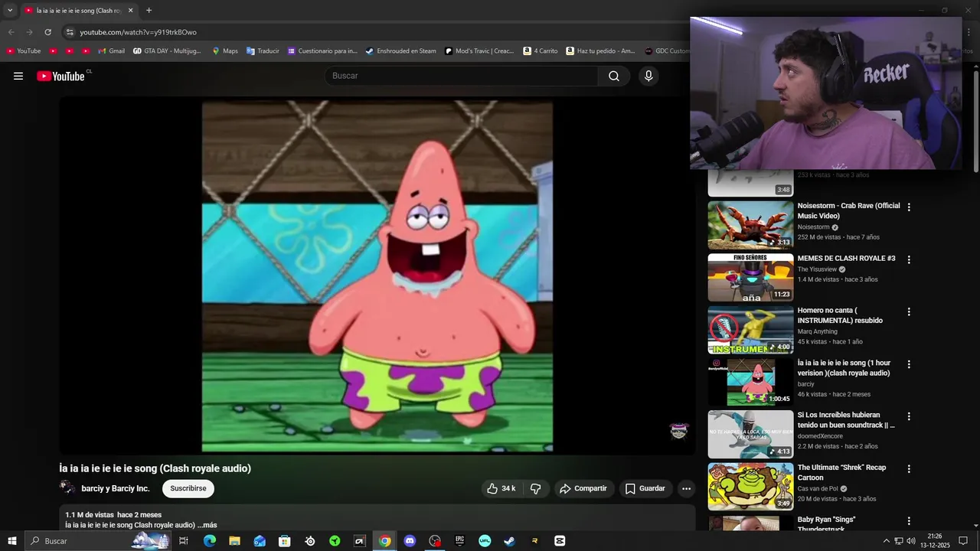Like the video with thumbs up
The image size is (980, 551).
click(x=501, y=488)
